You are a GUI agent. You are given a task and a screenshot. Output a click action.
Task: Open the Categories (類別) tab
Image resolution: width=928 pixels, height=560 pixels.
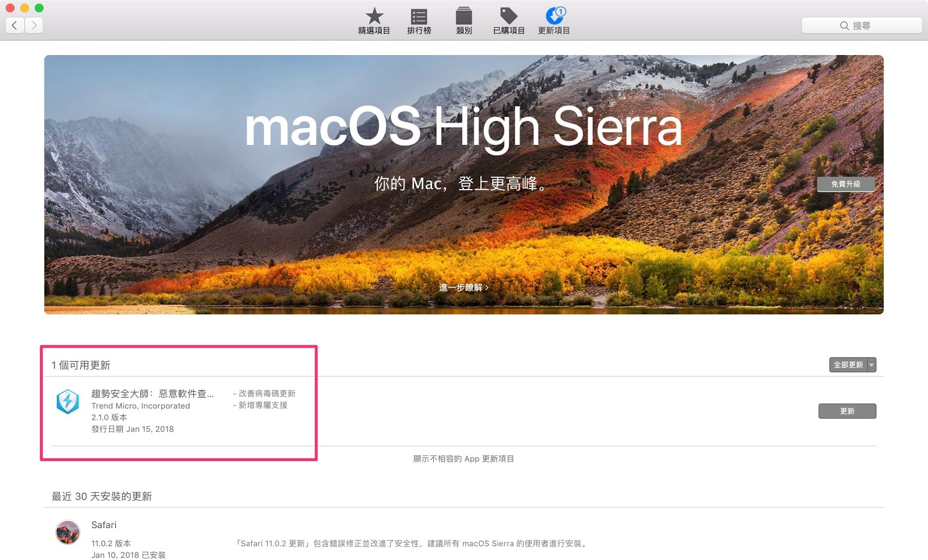464,21
